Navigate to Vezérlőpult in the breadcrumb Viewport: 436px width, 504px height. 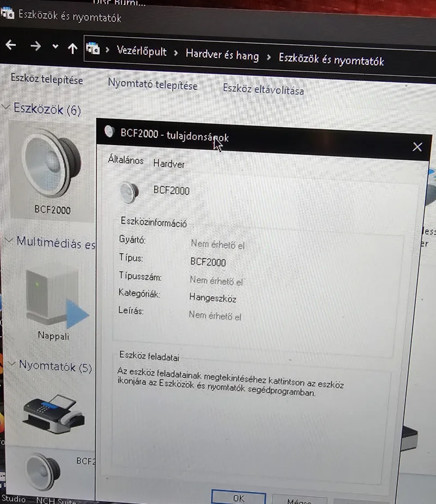point(142,52)
